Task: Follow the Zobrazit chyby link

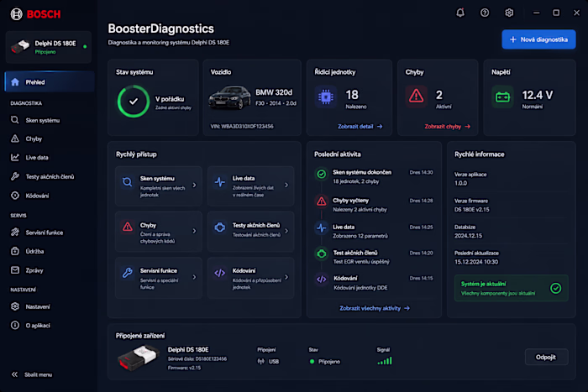Action: pos(448,127)
